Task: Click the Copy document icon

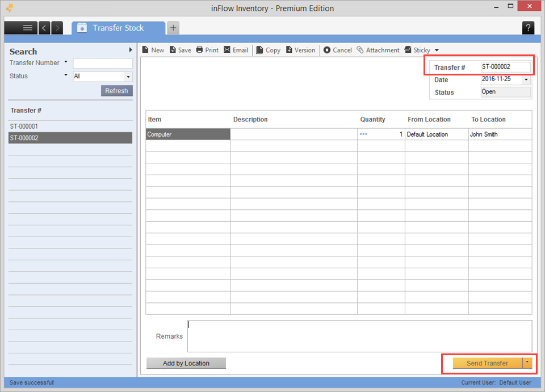Action: pyautogui.click(x=259, y=50)
